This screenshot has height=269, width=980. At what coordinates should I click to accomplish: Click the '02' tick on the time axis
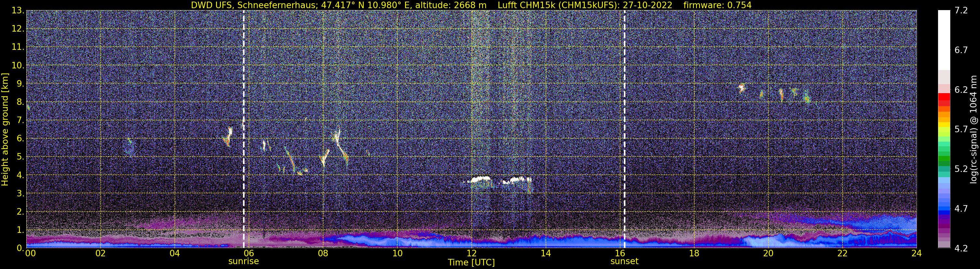point(101,253)
